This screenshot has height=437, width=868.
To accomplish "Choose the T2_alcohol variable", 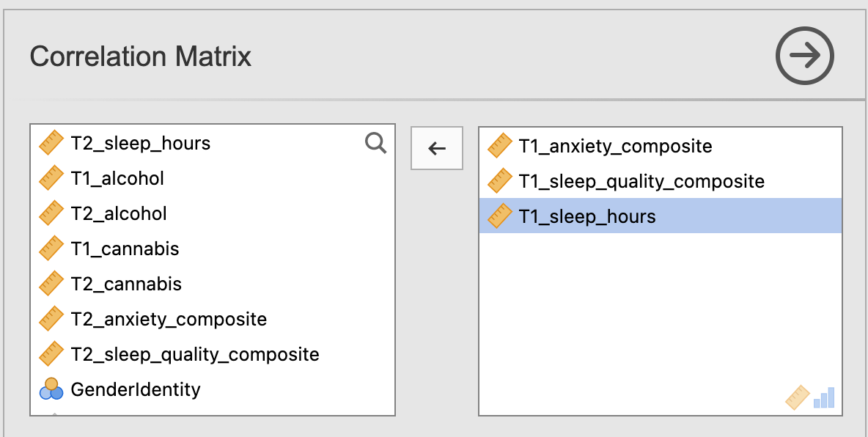I will pos(213,214).
